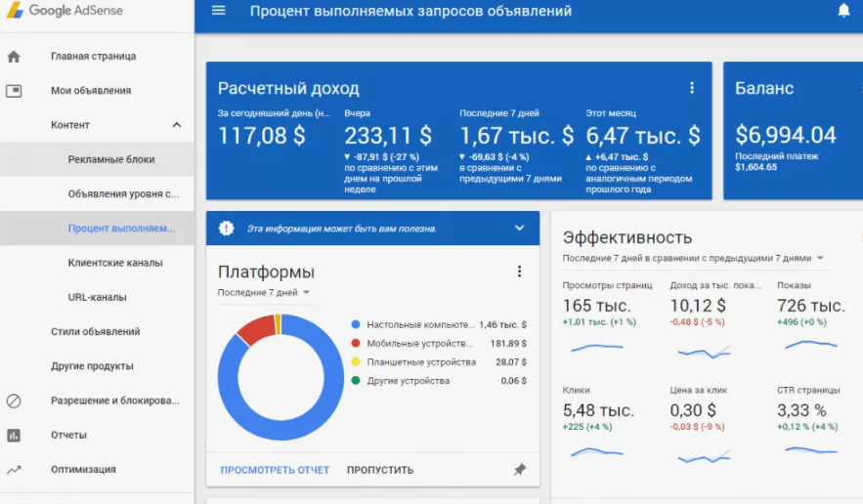Click page views value 165 тыс.
This screenshot has width=863, height=504.
[596, 306]
